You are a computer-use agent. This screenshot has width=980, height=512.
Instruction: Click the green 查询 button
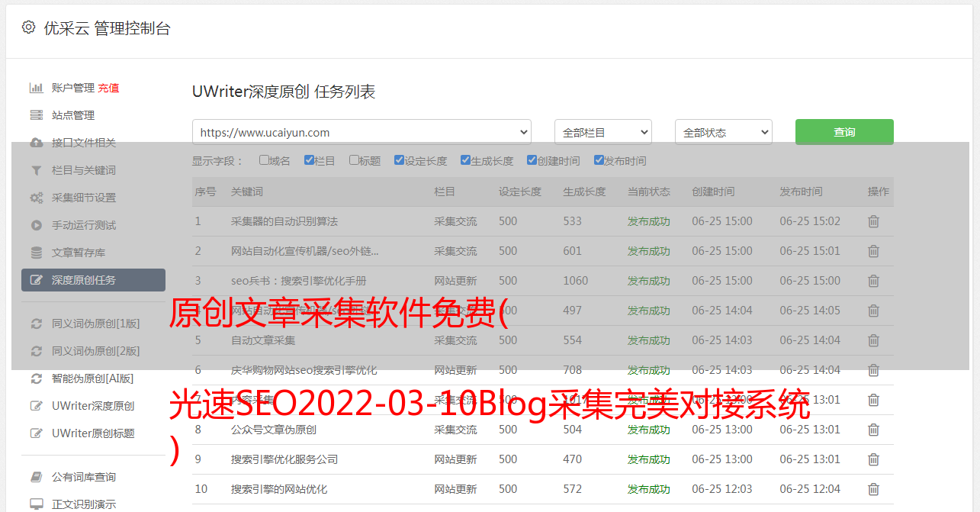(x=844, y=132)
